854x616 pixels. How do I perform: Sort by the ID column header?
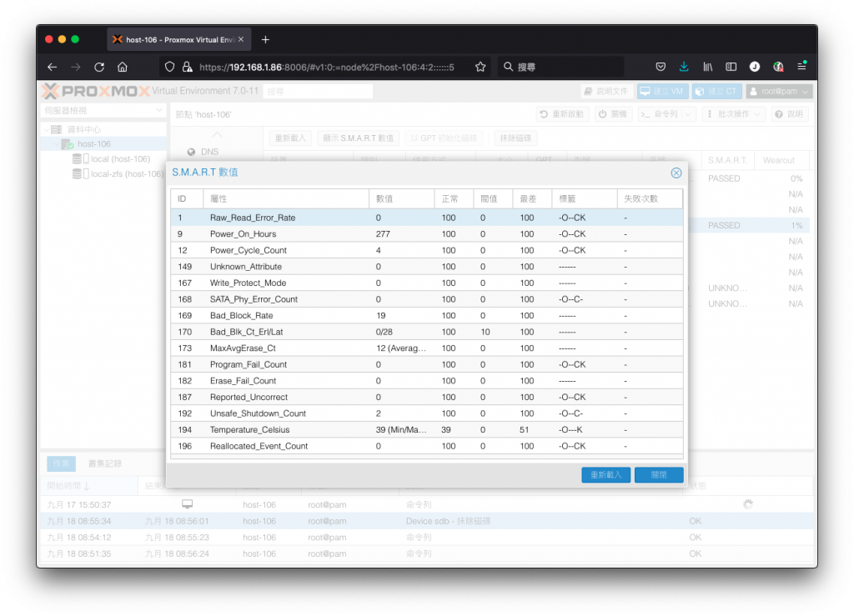click(187, 199)
